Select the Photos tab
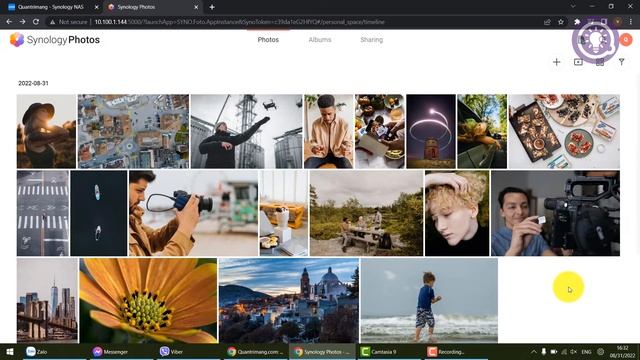The image size is (640, 360). (x=268, y=40)
